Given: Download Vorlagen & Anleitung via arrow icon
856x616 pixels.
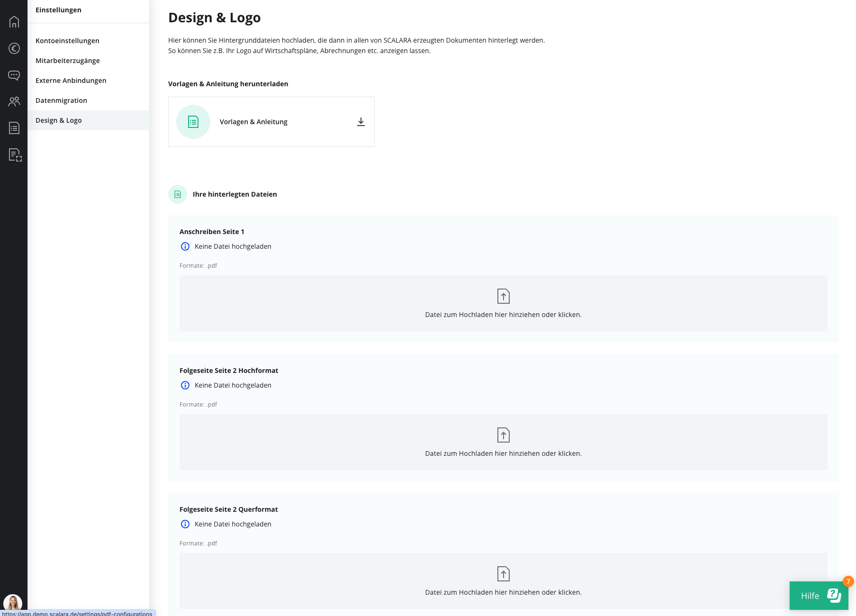Looking at the screenshot, I should pos(361,122).
